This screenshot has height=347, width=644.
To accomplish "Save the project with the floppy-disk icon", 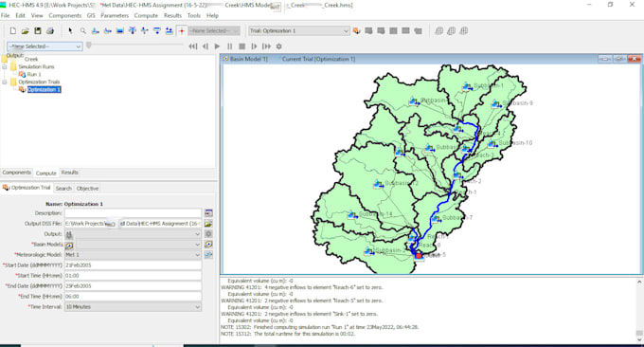I will pos(37,31).
